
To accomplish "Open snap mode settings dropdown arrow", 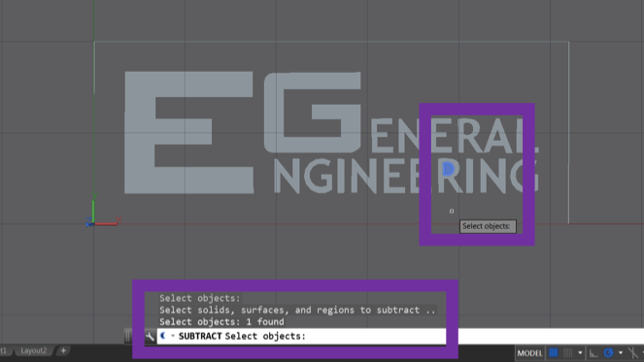I will [x=580, y=353].
